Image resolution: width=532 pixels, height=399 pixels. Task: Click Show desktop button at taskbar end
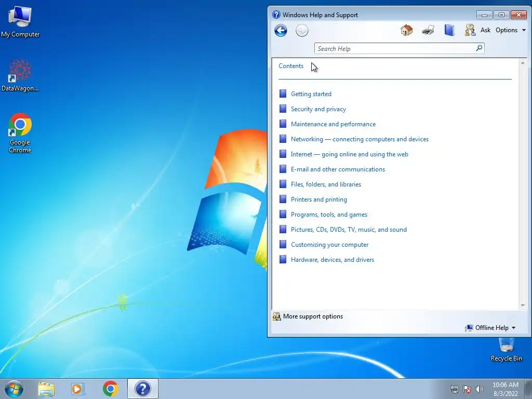coord(528,389)
